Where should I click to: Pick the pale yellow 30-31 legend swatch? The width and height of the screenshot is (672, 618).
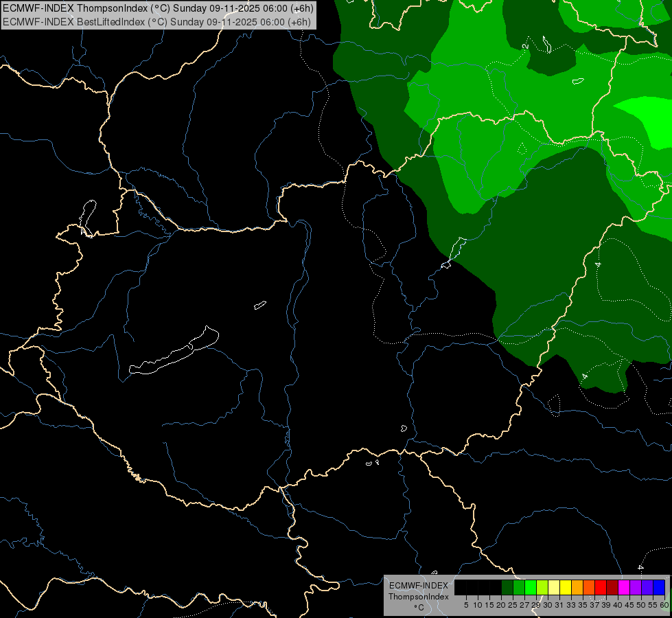[x=554, y=587]
